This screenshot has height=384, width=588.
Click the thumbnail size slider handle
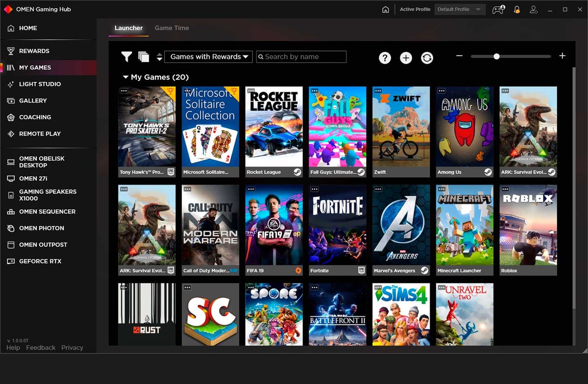[x=496, y=56]
